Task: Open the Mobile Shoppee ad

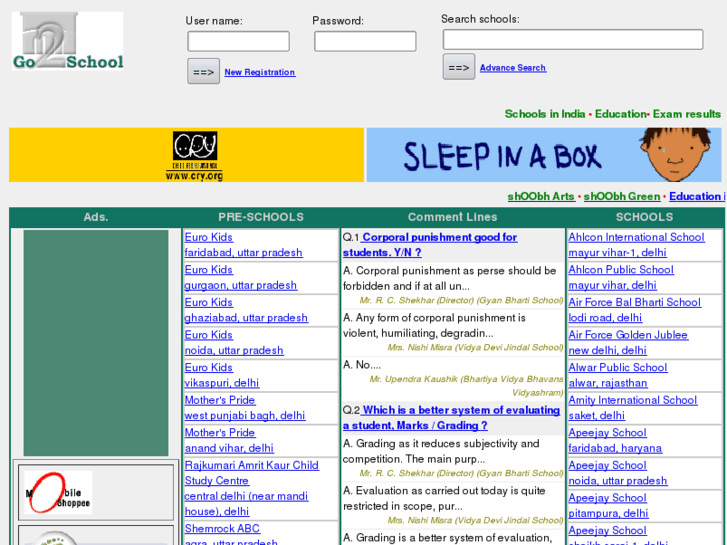Action: 58,492
